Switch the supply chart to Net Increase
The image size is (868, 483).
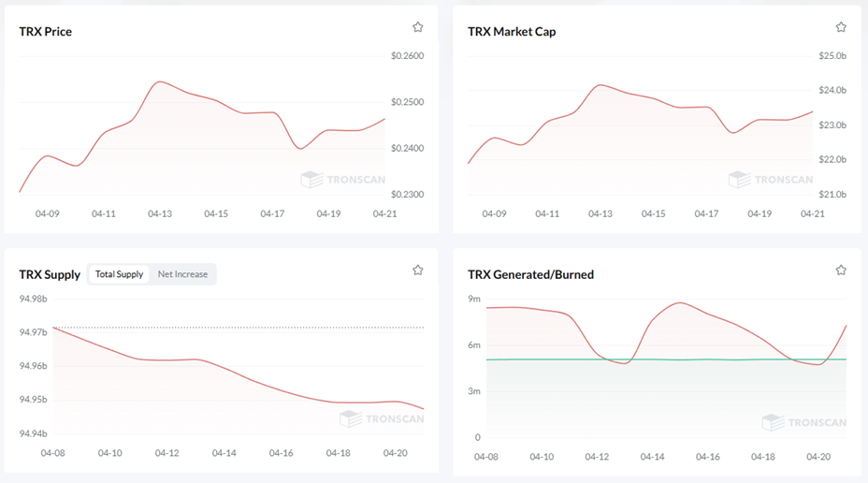(x=182, y=274)
